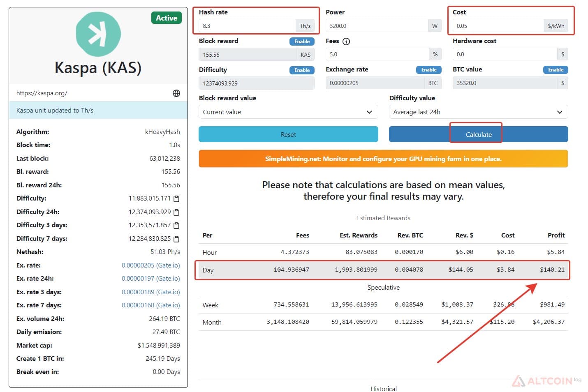Viewport: 588px width, 392px height.
Task: Click the disabled BTC value field 35320.0
Action: coord(505,83)
